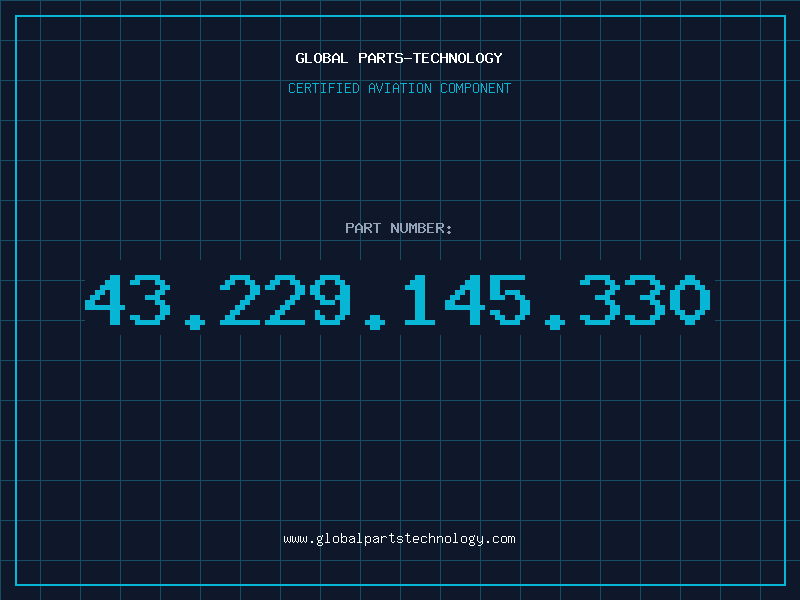Click the PART NUMBER: label
Viewport: 800px width, 600px height.
point(398,228)
